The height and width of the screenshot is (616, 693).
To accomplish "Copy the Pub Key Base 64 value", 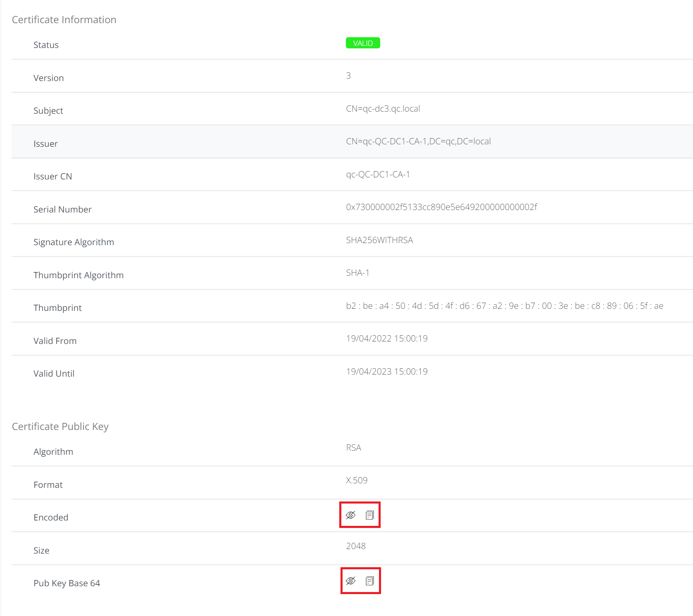I will pos(370,581).
